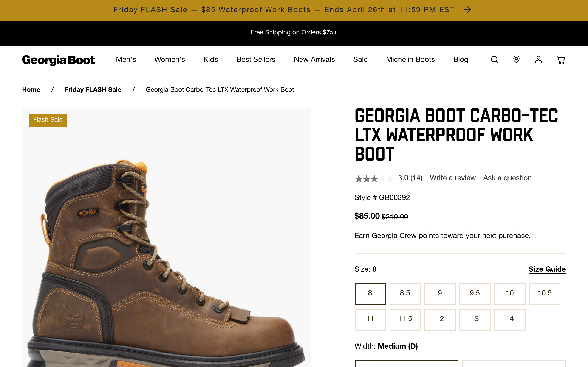
Task: Pick size 14
Action: tap(509, 319)
